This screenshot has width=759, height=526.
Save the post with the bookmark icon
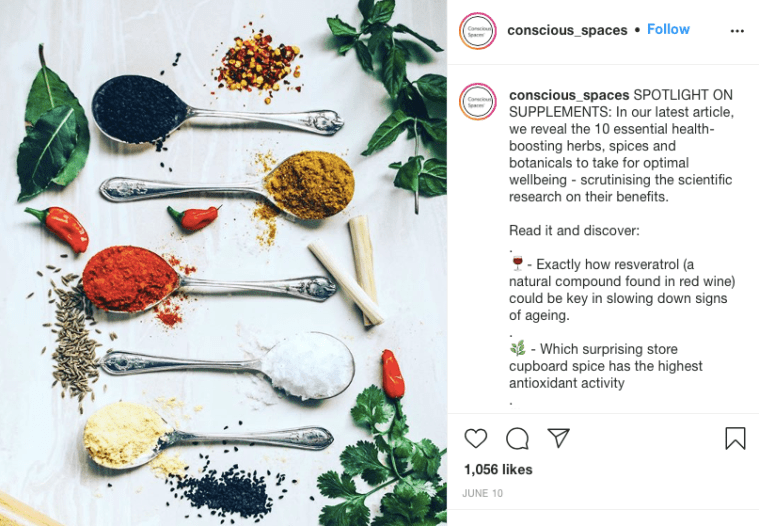tap(735, 438)
